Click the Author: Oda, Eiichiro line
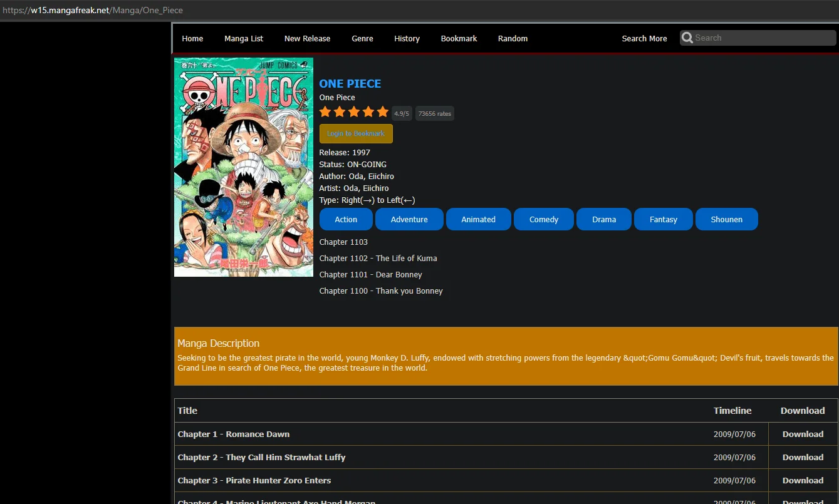Viewport: 839px width, 504px height. pos(357,177)
